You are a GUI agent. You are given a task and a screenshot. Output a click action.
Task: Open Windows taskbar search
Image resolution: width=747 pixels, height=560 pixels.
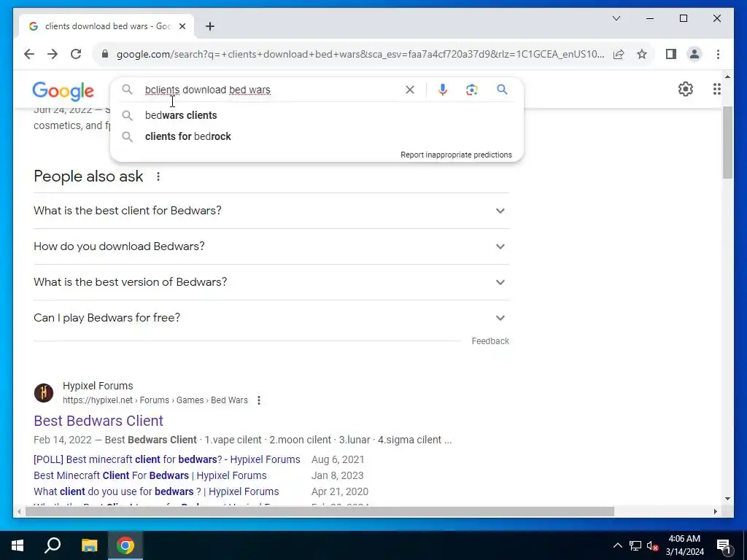point(53,545)
